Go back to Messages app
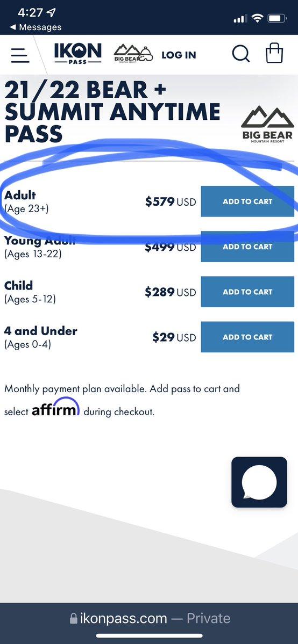Image resolution: width=298 pixels, height=644 pixels. tap(36, 27)
